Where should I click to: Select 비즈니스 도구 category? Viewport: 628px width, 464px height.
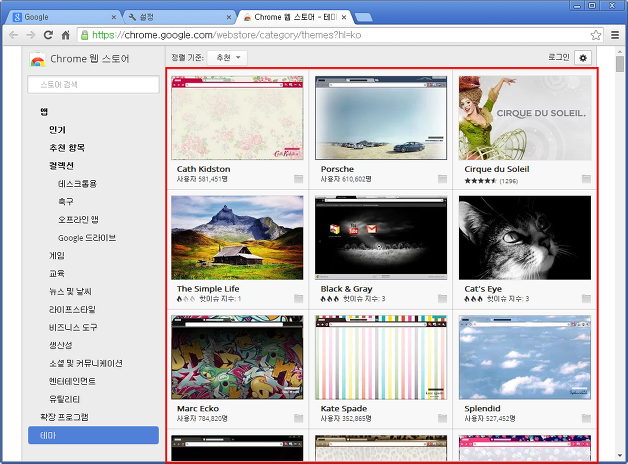point(73,327)
